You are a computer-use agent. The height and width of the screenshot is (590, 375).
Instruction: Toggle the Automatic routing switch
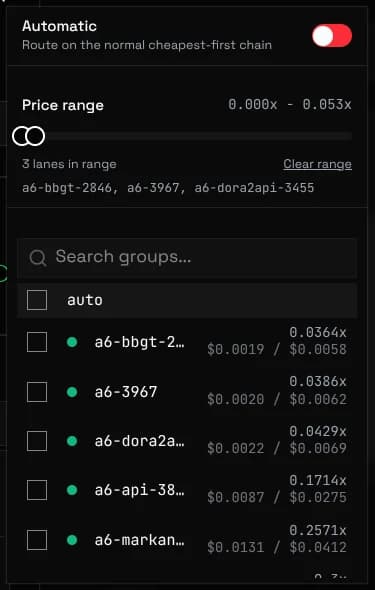pyautogui.click(x=332, y=36)
